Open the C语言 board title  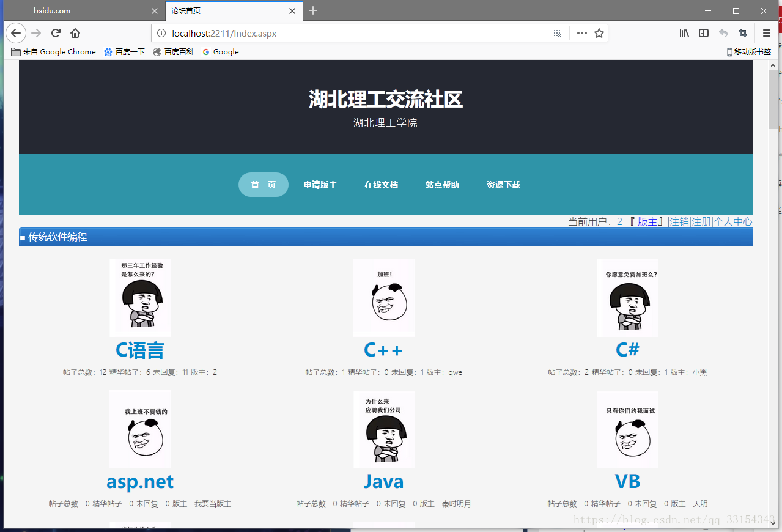(x=140, y=350)
